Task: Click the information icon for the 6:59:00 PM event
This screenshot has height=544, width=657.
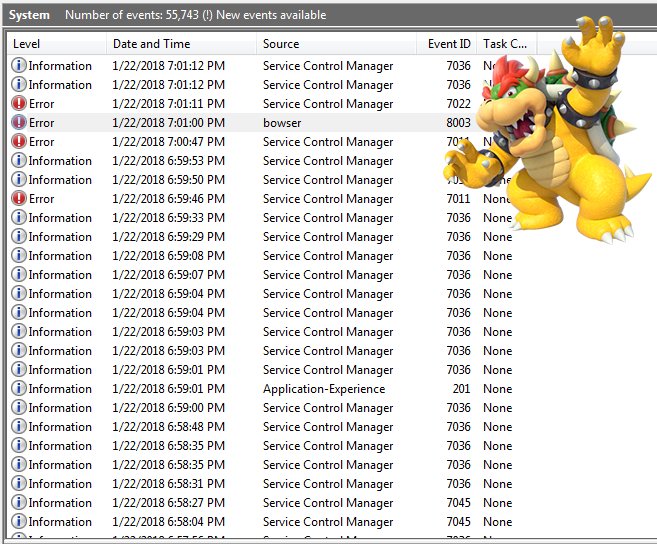Action: [x=18, y=407]
